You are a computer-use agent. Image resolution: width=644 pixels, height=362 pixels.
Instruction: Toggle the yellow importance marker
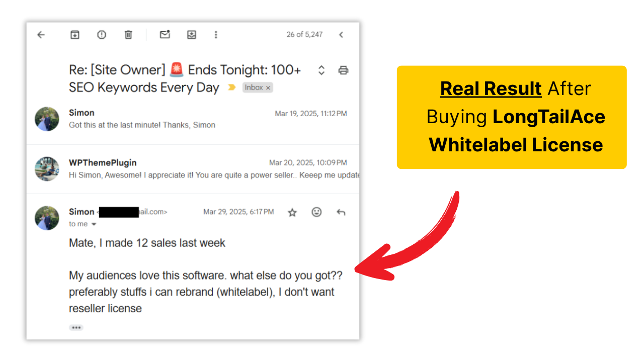[x=232, y=87]
